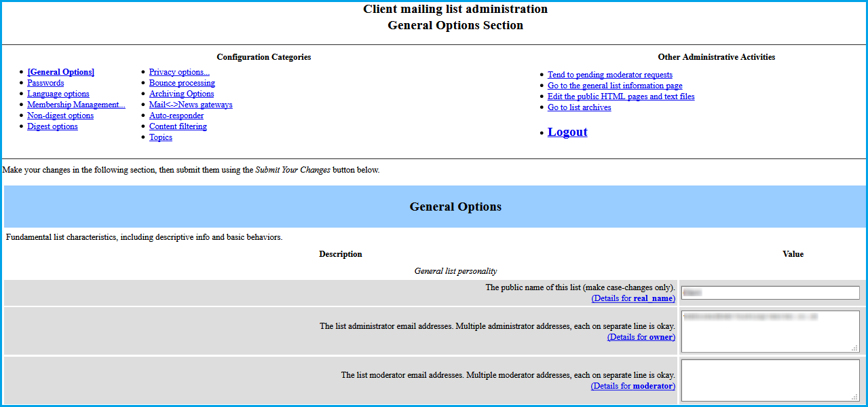868x407 pixels.
Task: Open Bounce processing settings
Action: tap(182, 83)
